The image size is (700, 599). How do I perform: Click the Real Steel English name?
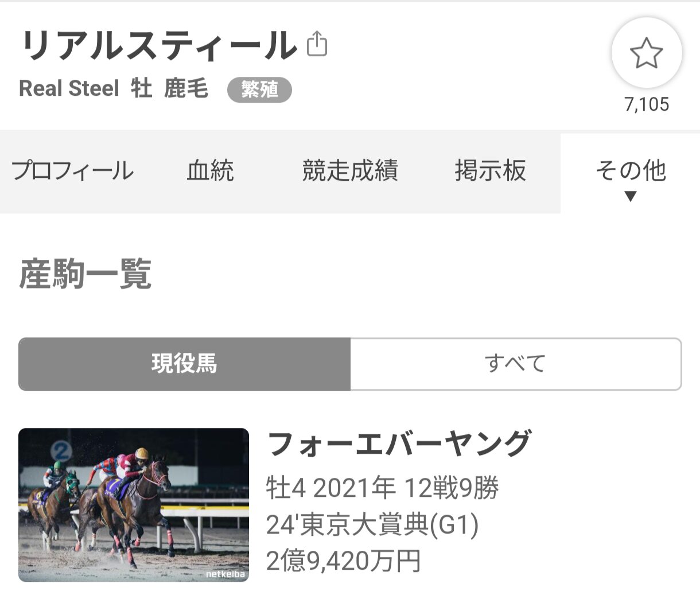tap(69, 89)
